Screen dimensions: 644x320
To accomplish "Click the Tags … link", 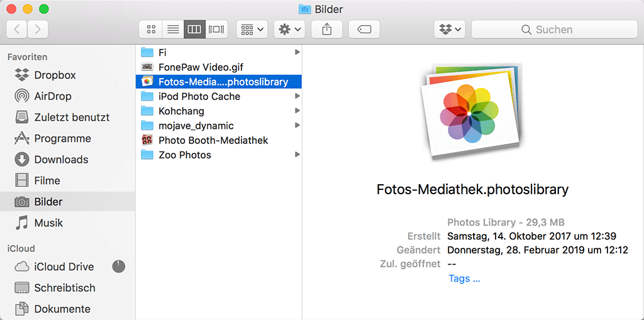I will tap(464, 279).
